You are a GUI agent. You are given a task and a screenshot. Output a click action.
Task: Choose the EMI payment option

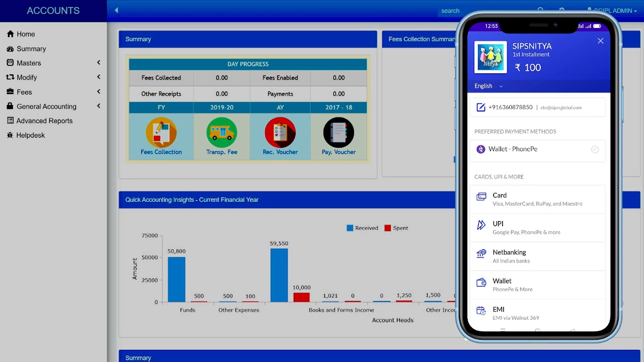[537, 313]
